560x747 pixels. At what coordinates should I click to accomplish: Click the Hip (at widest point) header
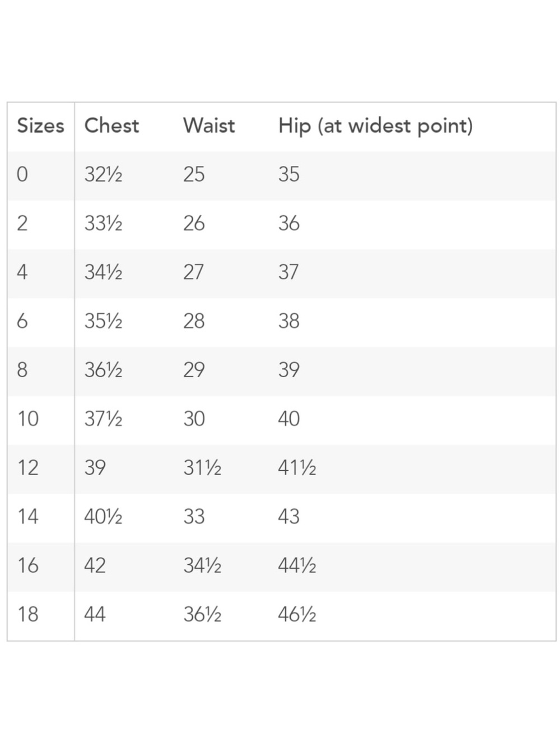coord(375,126)
